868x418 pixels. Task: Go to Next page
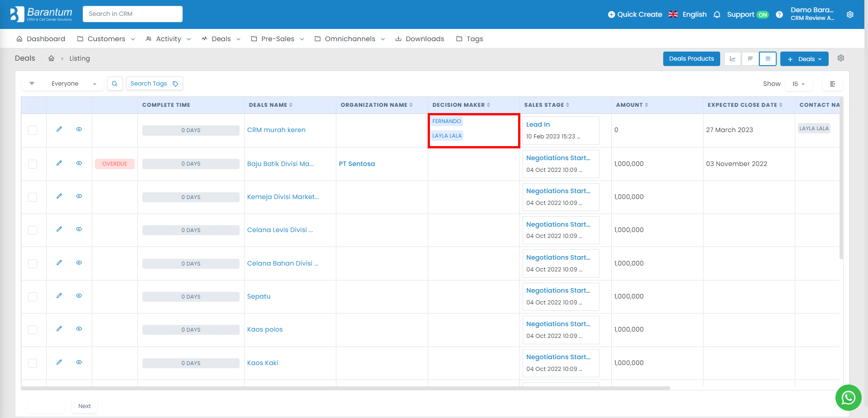(85, 406)
